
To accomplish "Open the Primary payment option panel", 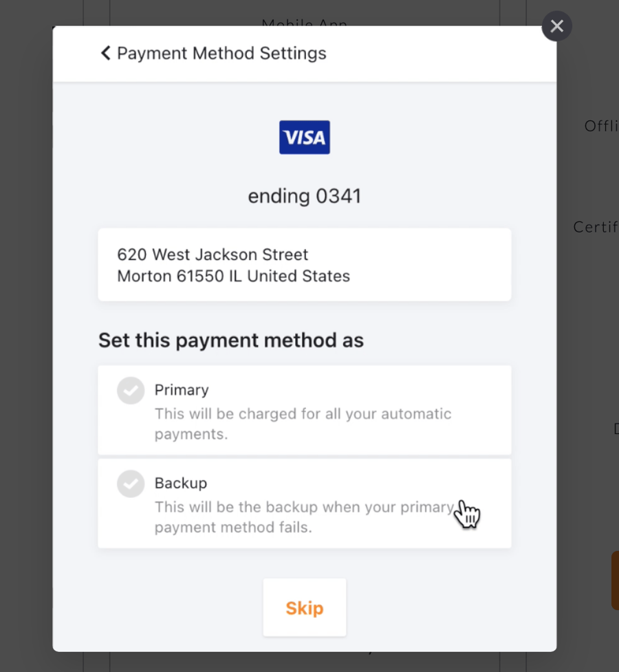I will point(305,409).
